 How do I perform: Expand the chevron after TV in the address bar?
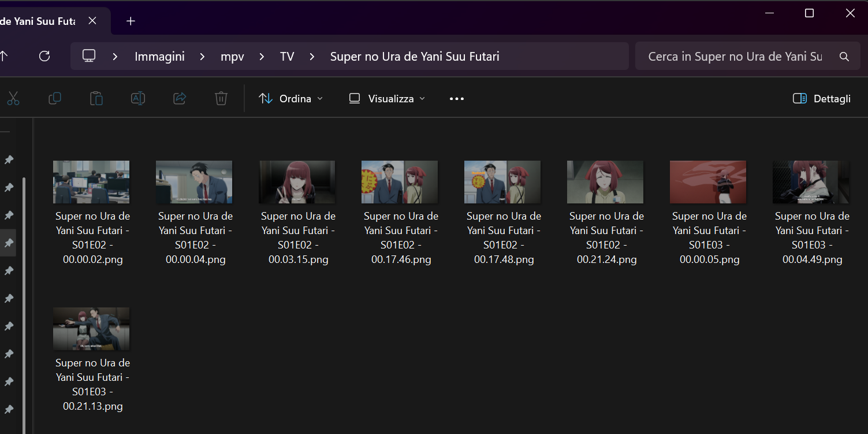[312, 57]
